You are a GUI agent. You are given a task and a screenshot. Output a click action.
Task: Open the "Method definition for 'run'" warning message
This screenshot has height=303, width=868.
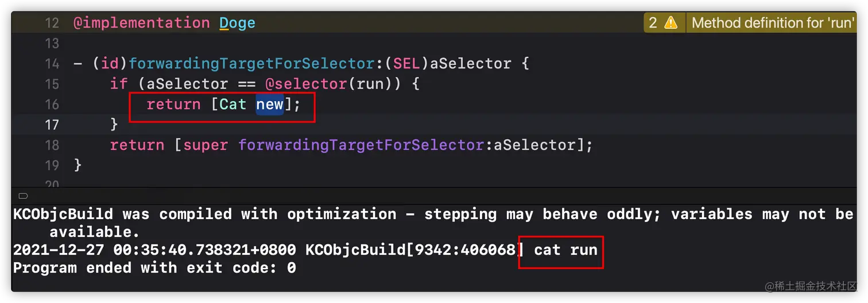[x=773, y=23]
